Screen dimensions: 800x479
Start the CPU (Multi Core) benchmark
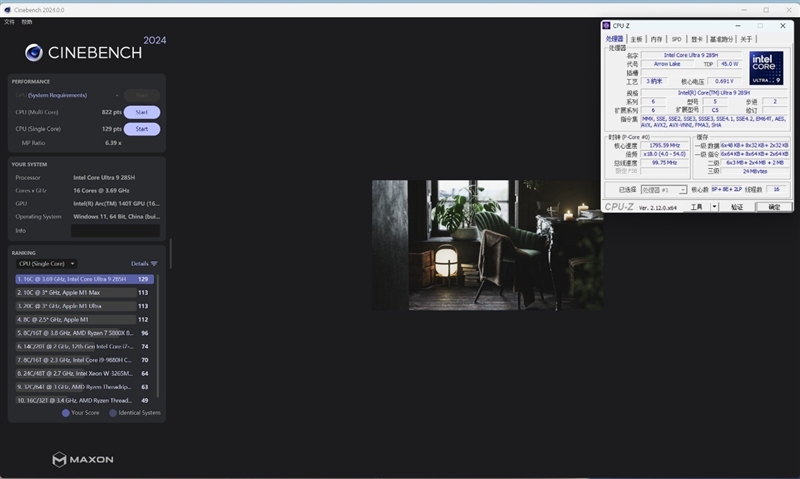[141, 112]
